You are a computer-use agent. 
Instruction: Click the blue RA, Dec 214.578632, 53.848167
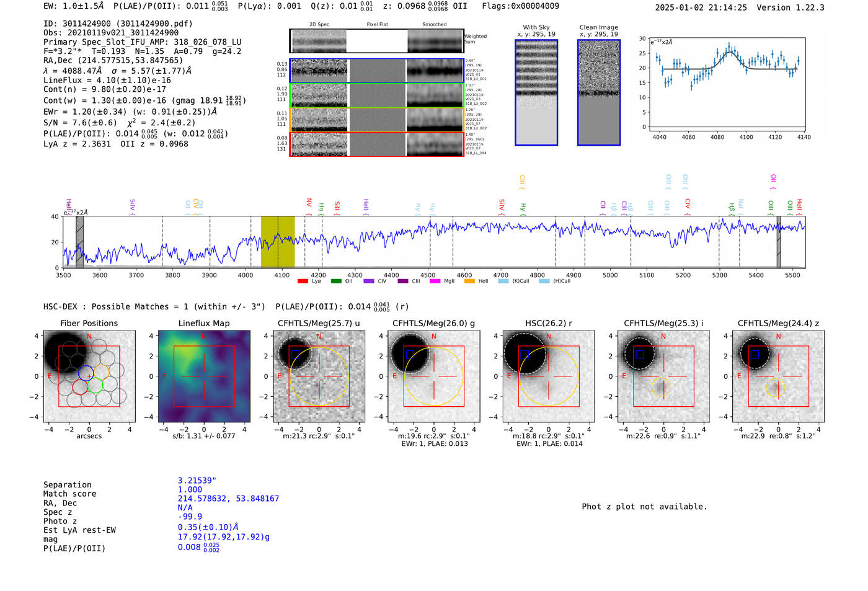pos(228,499)
